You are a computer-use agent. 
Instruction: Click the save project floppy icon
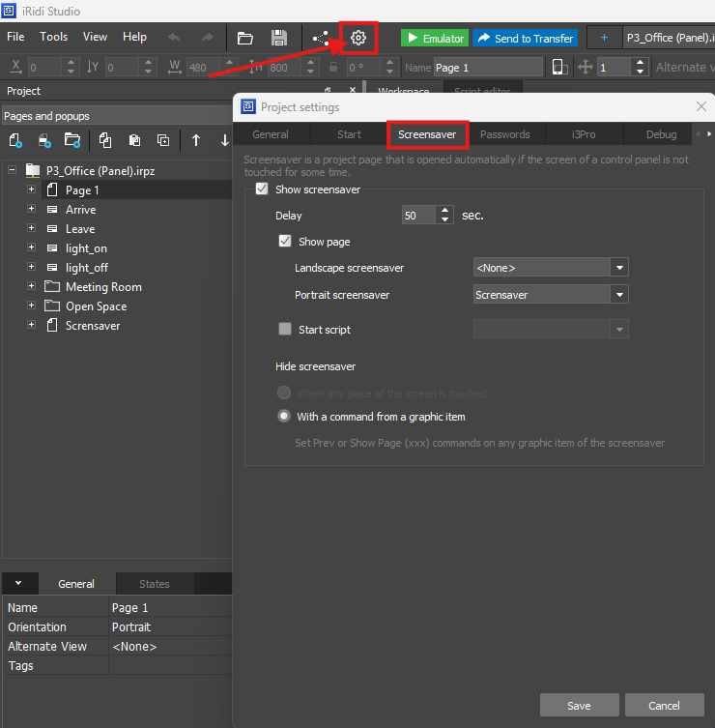[x=278, y=38]
